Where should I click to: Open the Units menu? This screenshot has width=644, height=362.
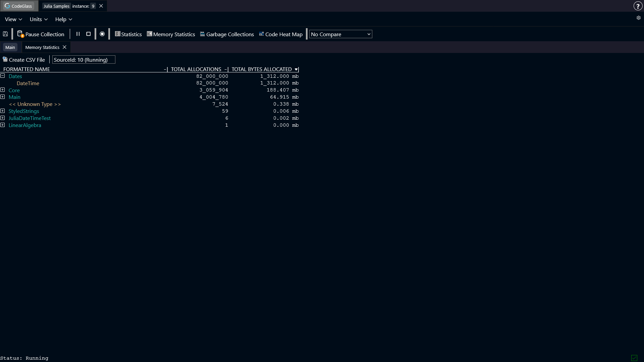(x=39, y=19)
